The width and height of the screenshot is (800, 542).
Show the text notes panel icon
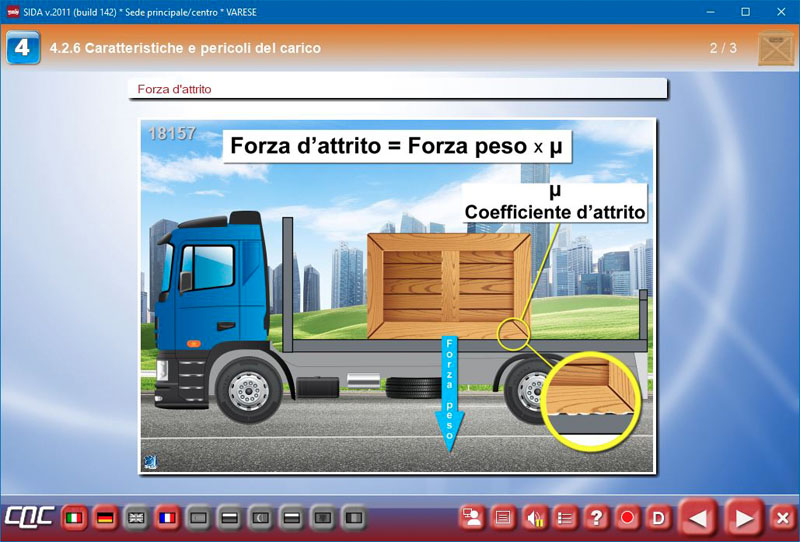click(x=503, y=518)
